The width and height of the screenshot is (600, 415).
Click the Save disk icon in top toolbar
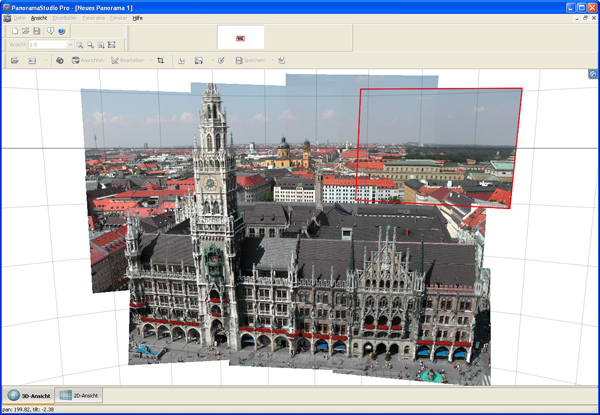37,31
